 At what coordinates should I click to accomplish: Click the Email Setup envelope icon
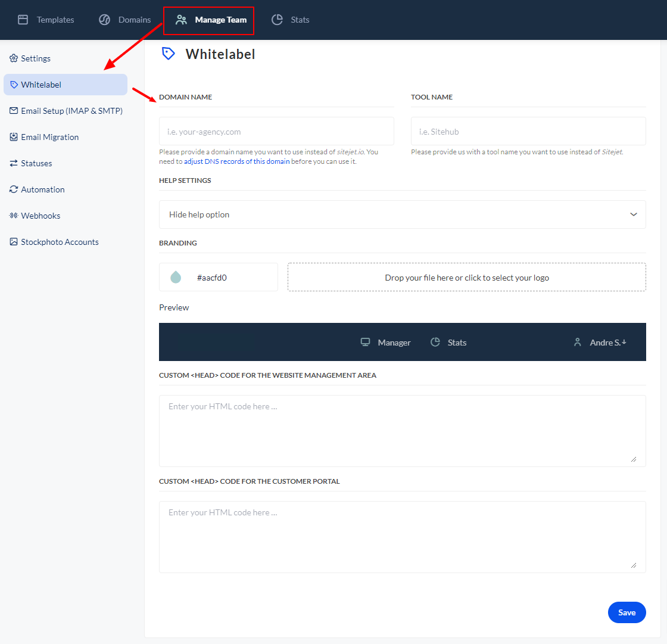tap(14, 111)
